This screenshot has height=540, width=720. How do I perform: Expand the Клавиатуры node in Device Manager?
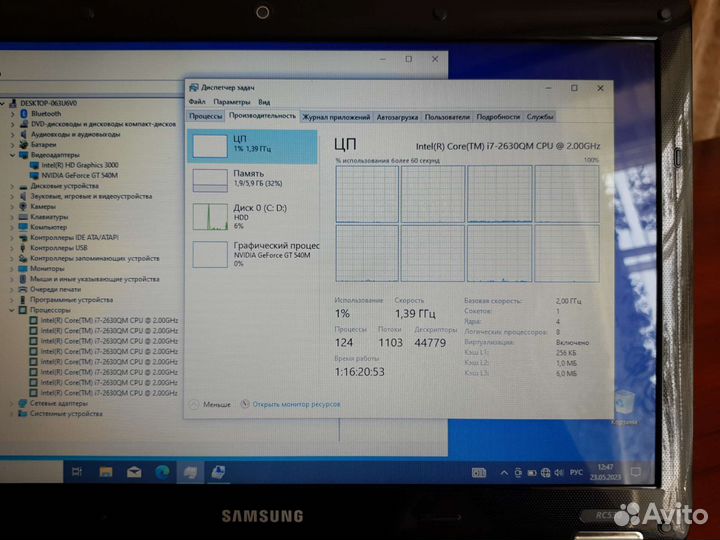(12, 217)
